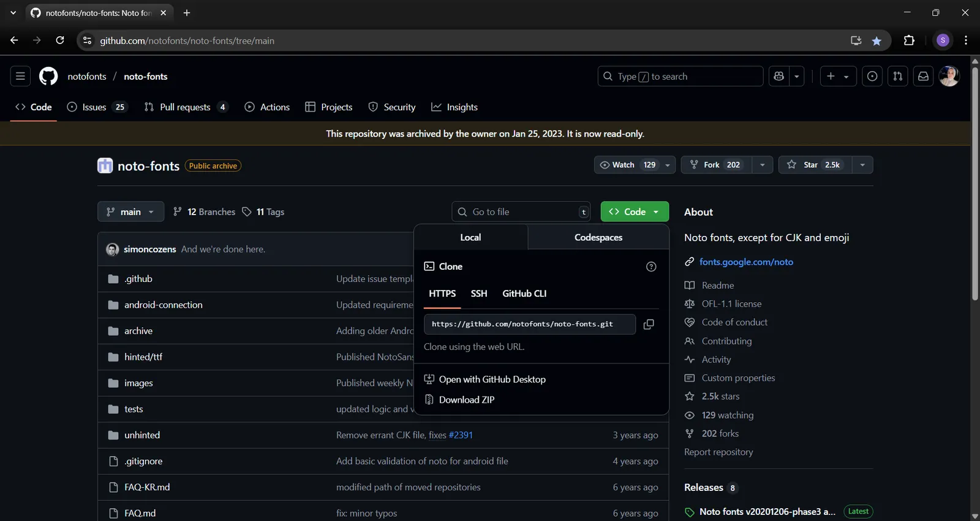Open the Insights tab

454,107
